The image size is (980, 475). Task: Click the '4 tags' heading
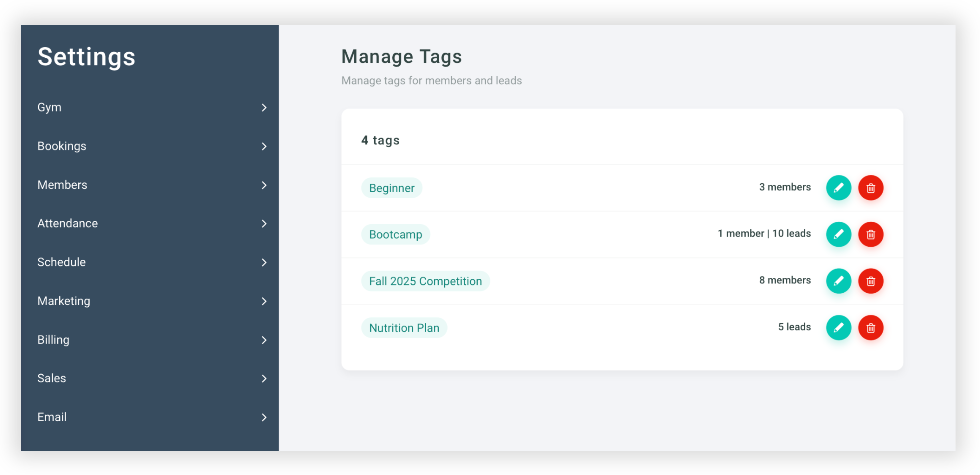pos(380,140)
